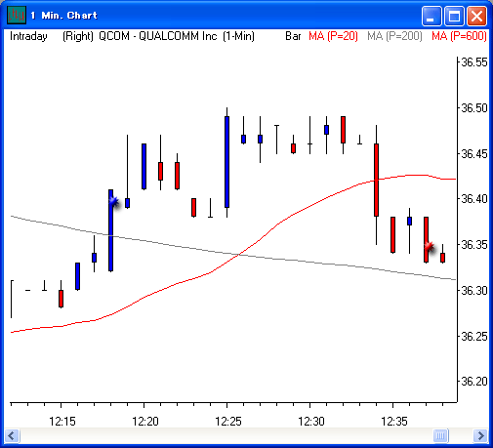Image resolution: width=493 pixels, height=448 pixels.
Task: Click the blue star buy marker
Action: click(113, 201)
